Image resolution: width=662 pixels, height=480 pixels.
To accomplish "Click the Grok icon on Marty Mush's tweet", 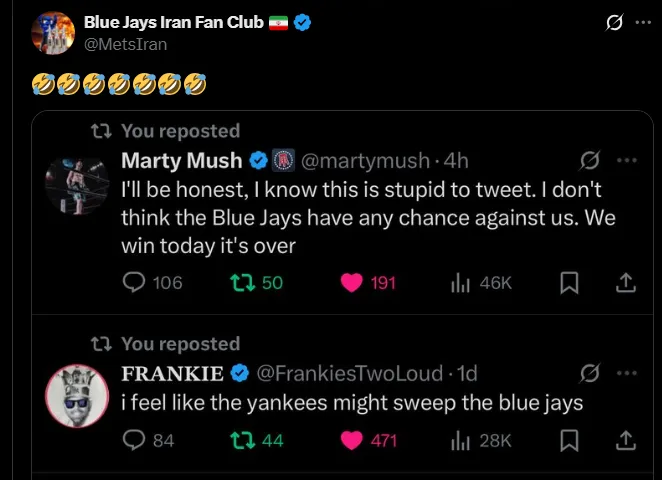I will (x=590, y=160).
